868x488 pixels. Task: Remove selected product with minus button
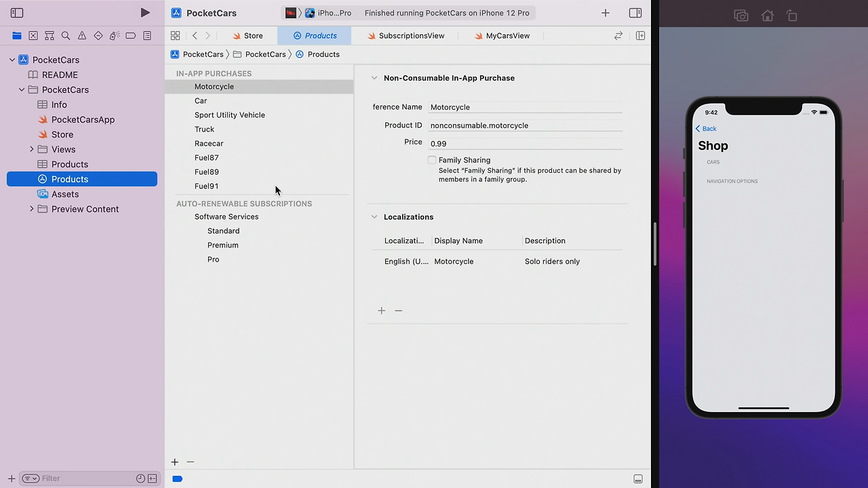point(191,462)
